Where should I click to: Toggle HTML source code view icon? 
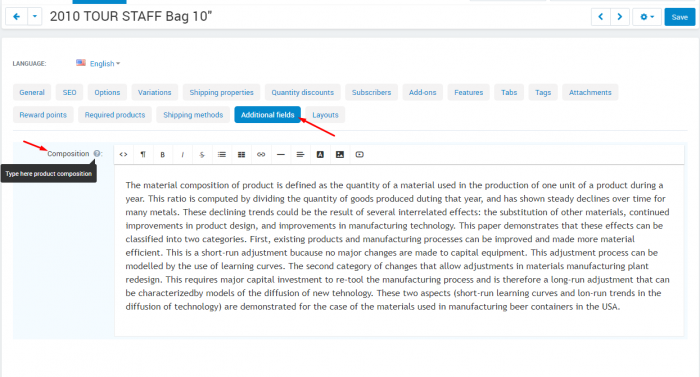(x=123, y=155)
